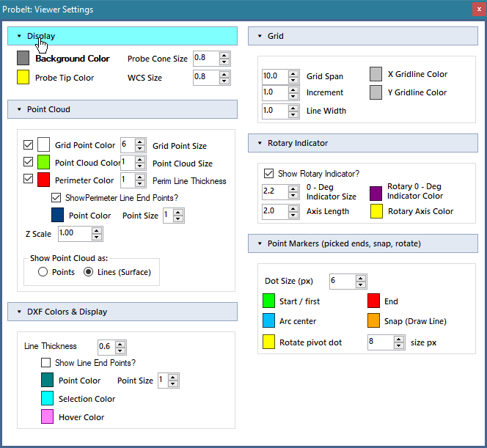
Task: Change the DXF Hover Color swatch
Action: coord(47,417)
